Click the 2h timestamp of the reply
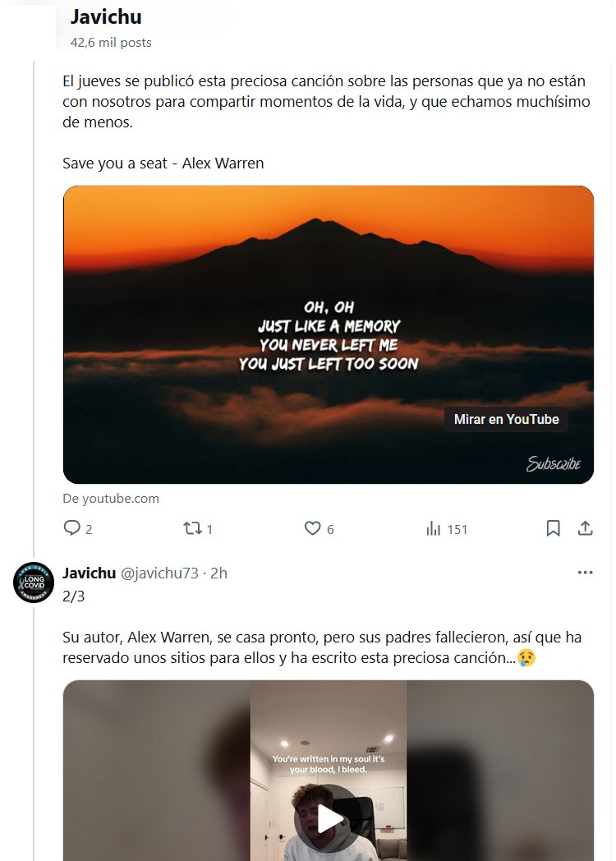The height and width of the screenshot is (861, 616). (x=219, y=573)
